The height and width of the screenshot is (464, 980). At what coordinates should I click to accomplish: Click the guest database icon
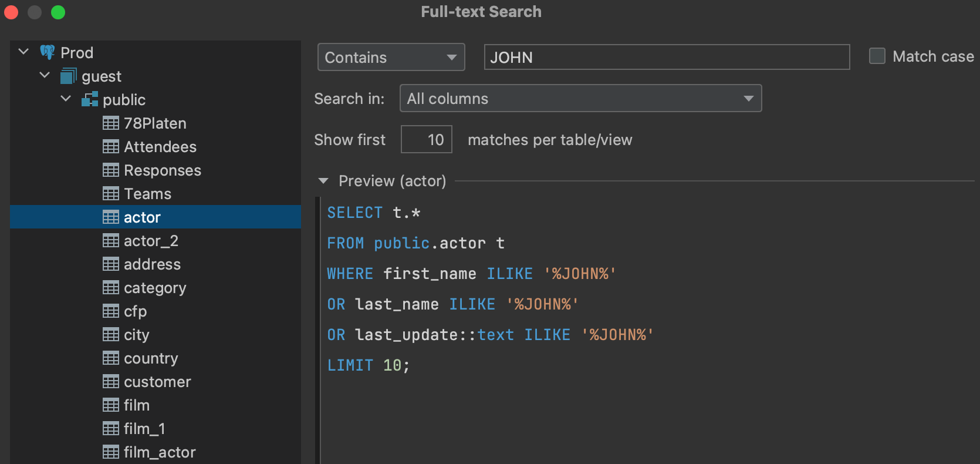[x=69, y=76]
